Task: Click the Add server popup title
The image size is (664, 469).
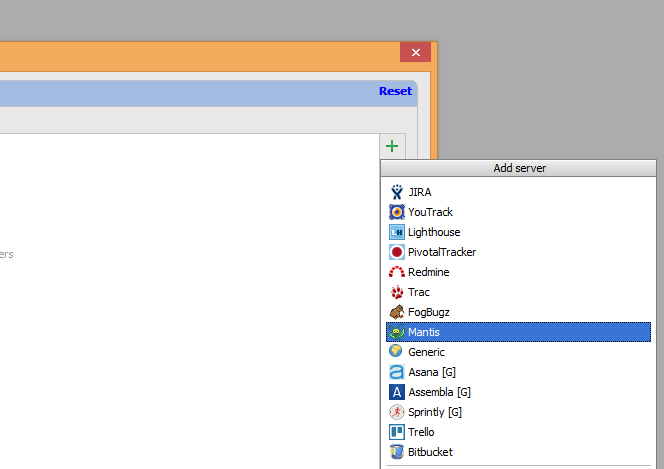Action: 519,168
